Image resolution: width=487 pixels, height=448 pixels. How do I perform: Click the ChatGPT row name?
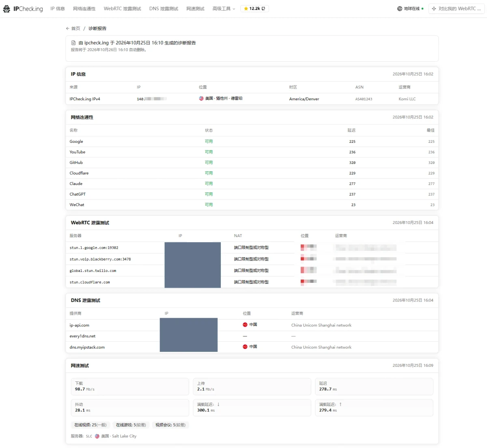pyautogui.click(x=78, y=194)
